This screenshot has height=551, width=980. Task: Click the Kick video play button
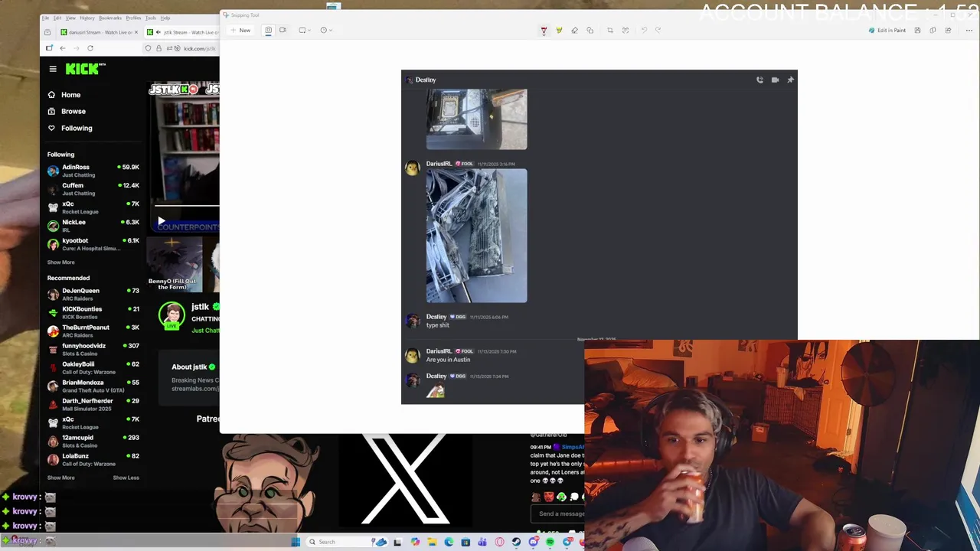tap(162, 222)
